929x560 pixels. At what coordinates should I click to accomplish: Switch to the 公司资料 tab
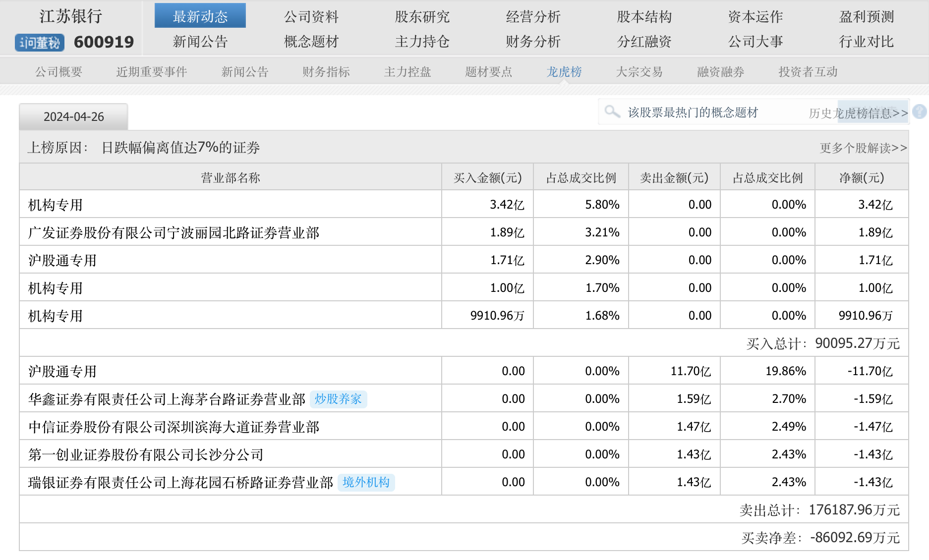click(x=311, y=16)
